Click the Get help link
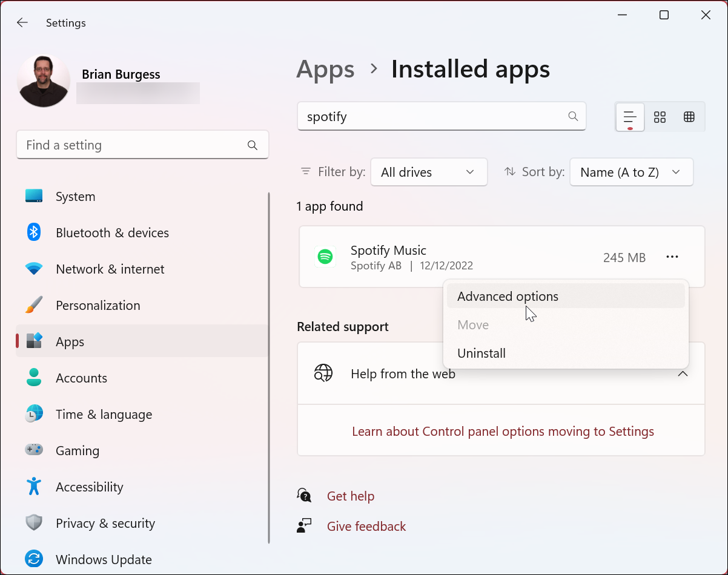Screen dimensions: 728x575 click(351, 496)
